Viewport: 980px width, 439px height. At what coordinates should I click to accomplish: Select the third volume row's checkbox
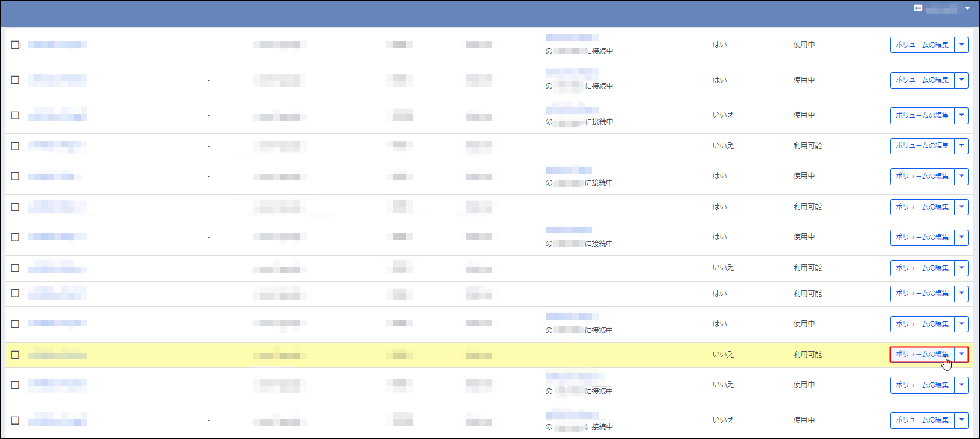click(x=15, y=115)
